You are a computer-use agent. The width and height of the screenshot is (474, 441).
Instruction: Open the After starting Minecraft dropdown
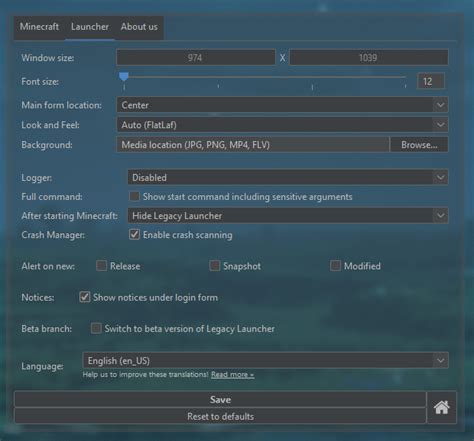pos(288,216)
